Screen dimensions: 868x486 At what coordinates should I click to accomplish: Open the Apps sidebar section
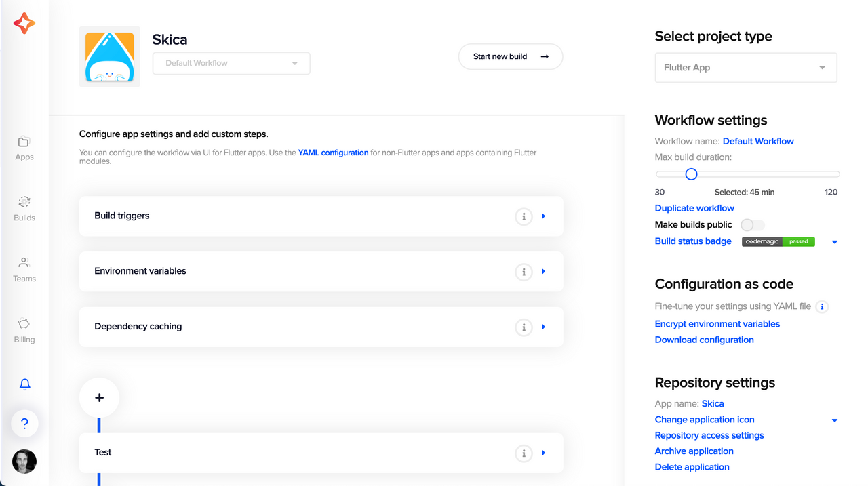[24, 148]
